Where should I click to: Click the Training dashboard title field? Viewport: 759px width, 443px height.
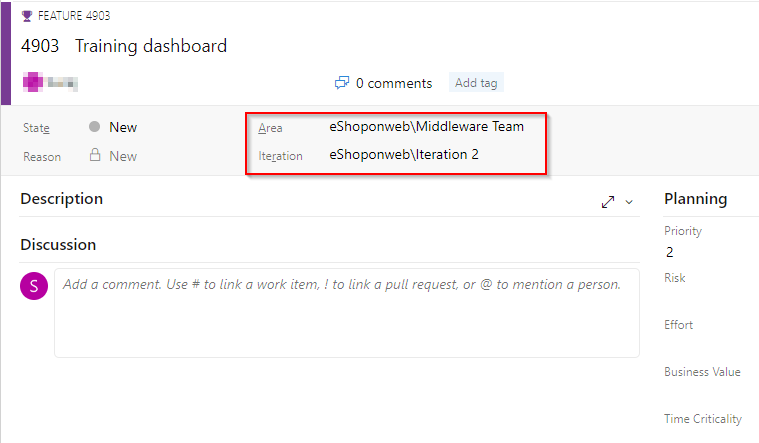tap(151, 46)
